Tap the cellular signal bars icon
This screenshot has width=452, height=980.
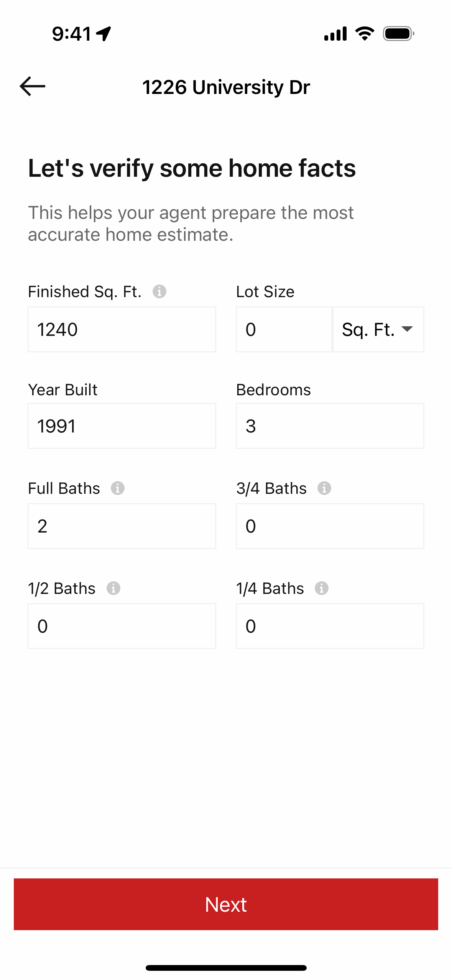(x=335, y=34)
